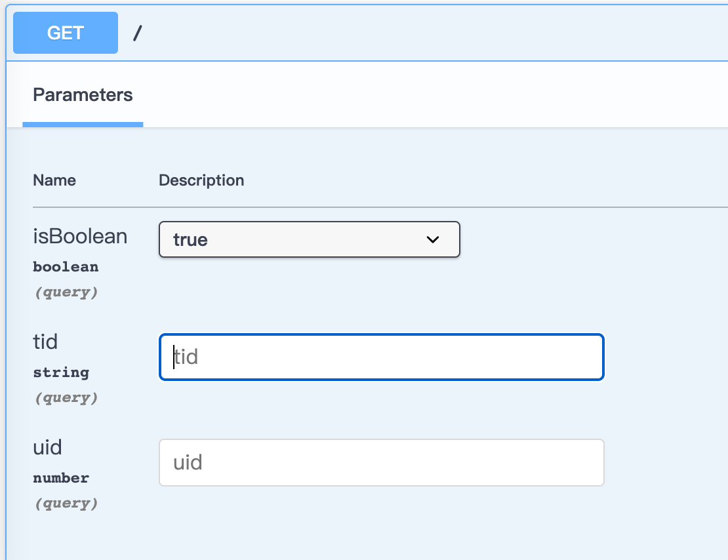Click the "number" type label

(x=61, y=478)
